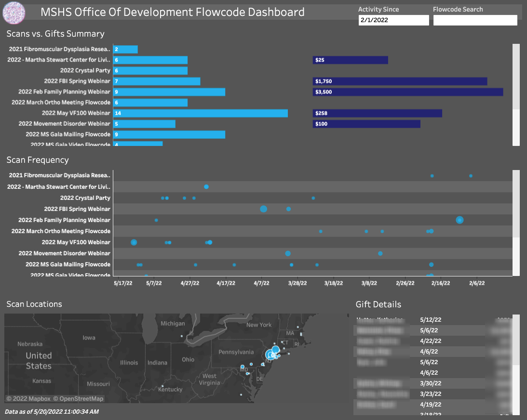The width and height of the screenshot is (527, 420).
Task: Select the 2022 Feb Family Planning Webinar scan bar
Action: coord(169,92)
